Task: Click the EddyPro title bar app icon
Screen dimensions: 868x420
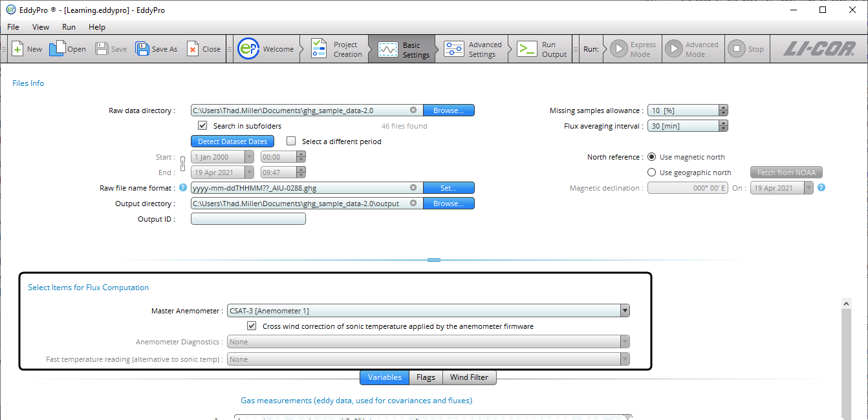Action: 11,10
